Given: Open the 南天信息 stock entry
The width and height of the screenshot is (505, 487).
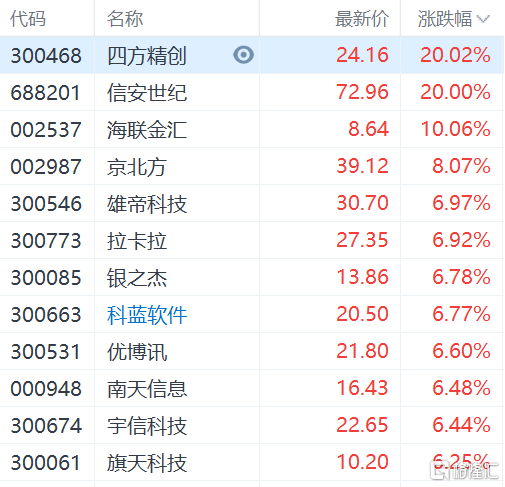Looking at the screenshot, I should (x=147, y=389).
